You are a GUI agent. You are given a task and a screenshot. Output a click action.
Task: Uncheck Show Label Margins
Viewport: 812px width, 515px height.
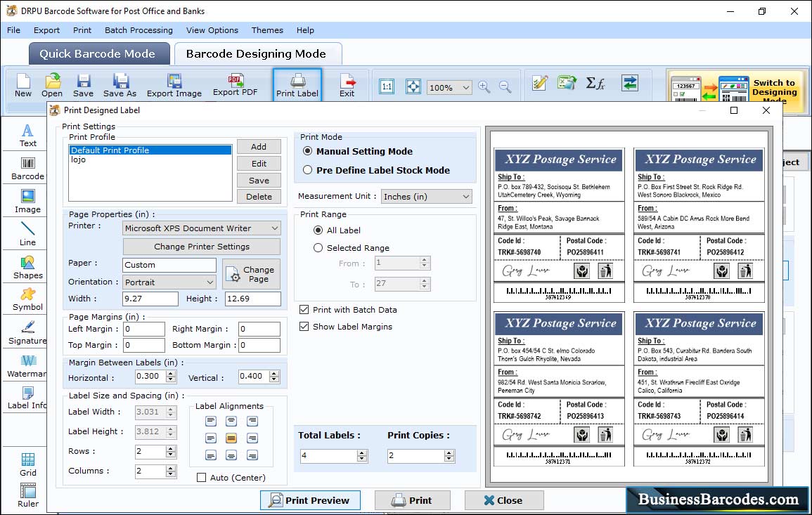(304, 327)
